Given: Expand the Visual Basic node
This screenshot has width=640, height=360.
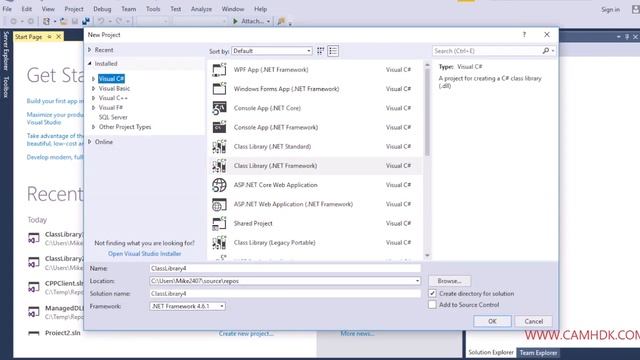Looking at the screenshot, I should [x=93, y=89].
